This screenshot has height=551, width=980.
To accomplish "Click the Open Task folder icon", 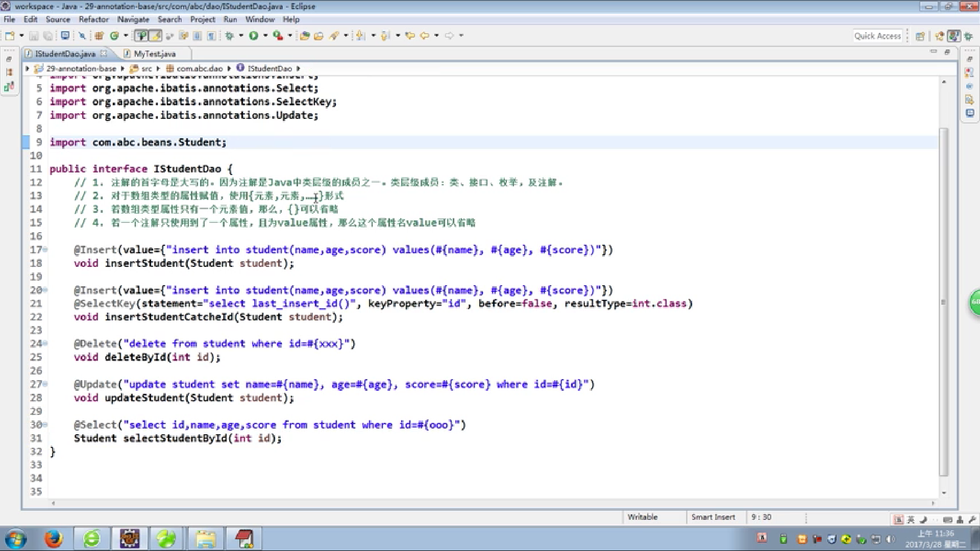I will 319,36.
